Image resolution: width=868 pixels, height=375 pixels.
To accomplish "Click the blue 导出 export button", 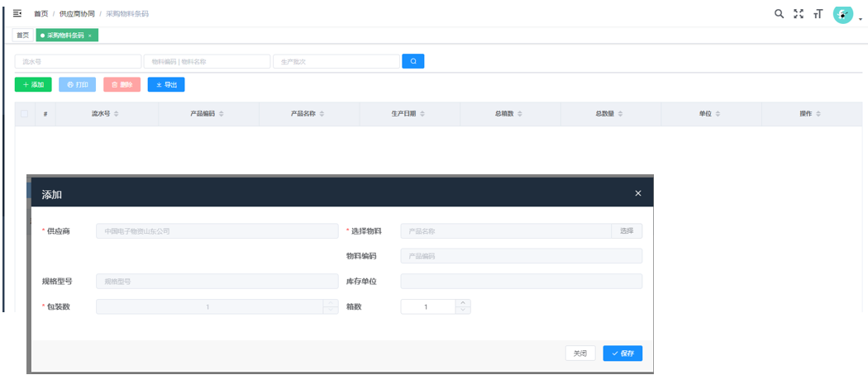I will 165,84.
